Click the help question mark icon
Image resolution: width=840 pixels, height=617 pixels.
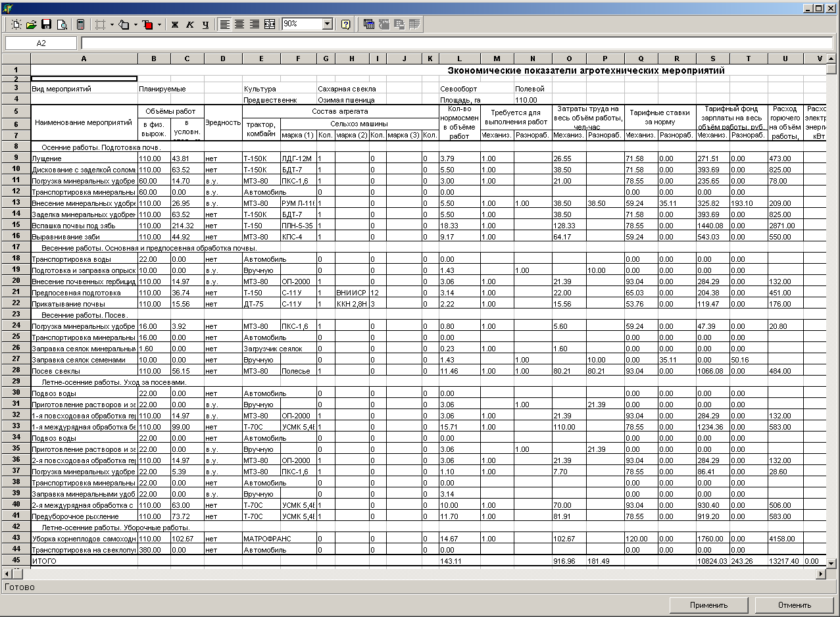click(x=345, y=24)
